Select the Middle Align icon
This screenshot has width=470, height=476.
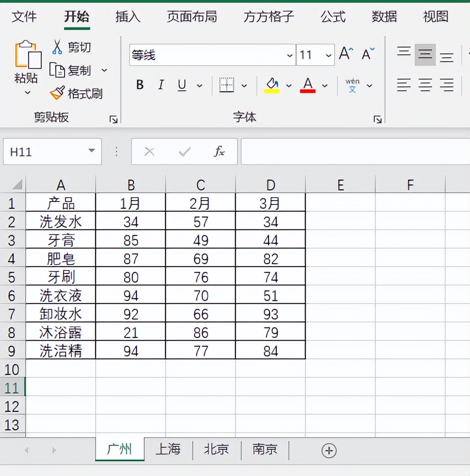424,54
